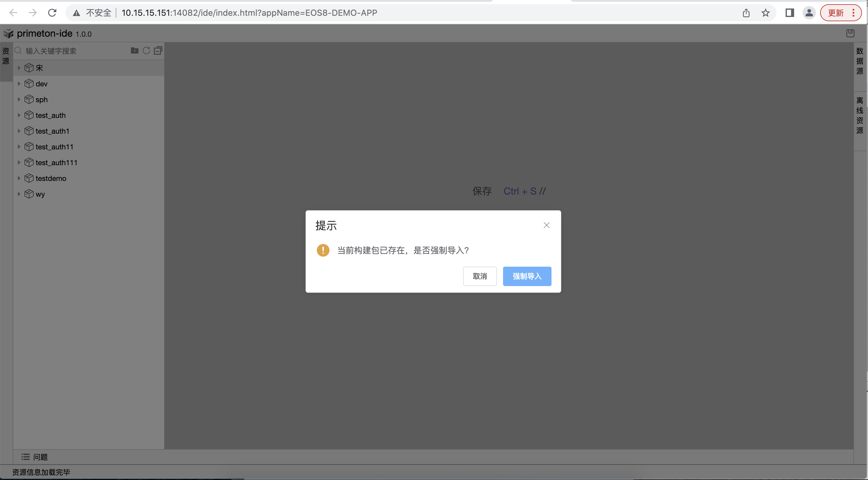The height and width of the screenshot is (480, 868).
Task: Select the test_auth1 label in tree
Action: pos(52,131)
